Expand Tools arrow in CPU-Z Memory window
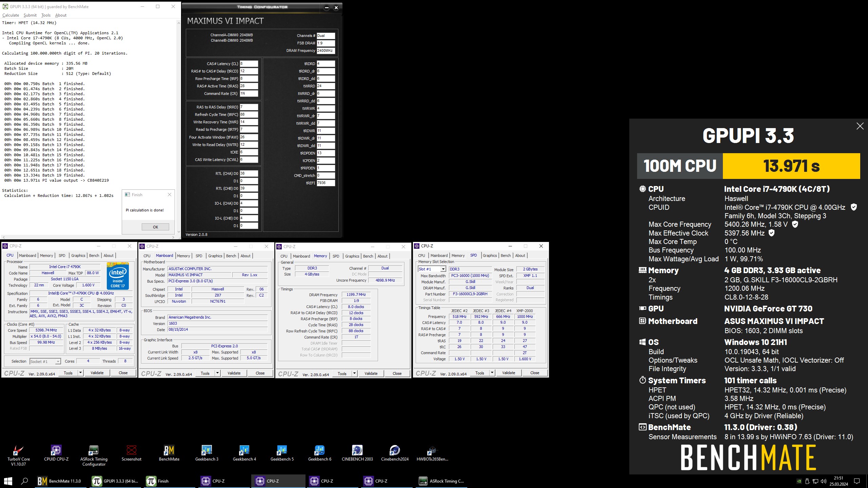Viewport: 868px width, 488px height. 355,373
